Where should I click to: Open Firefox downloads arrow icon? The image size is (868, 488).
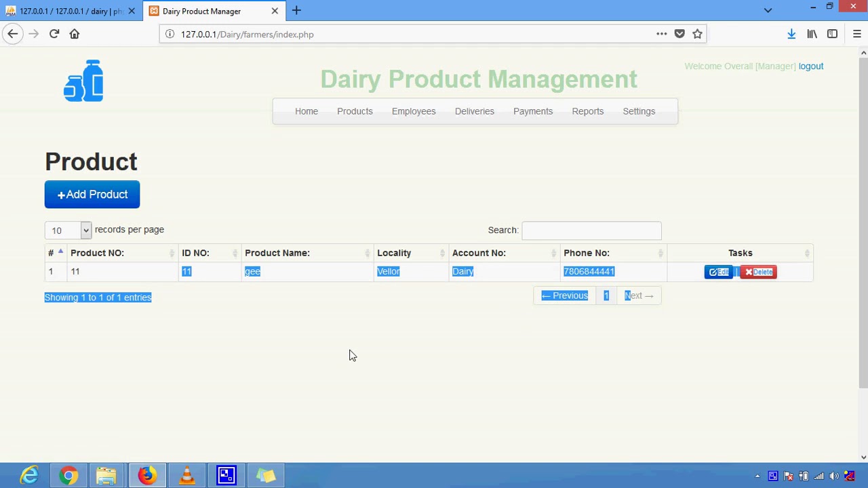(x=791, y=34)
